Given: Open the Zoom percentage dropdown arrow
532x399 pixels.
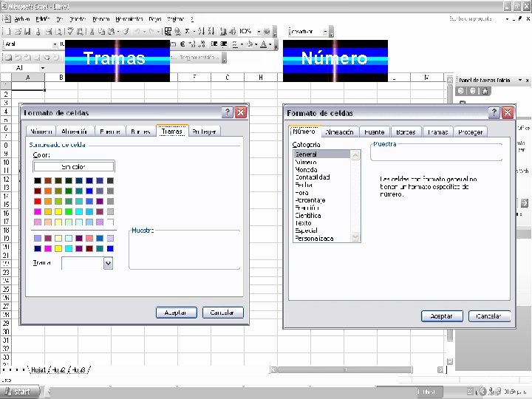Looking at the screenshot, I should coord(259,32).
